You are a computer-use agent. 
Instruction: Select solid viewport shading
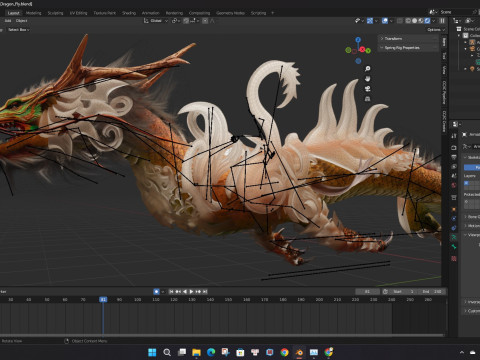click(x=414, y=21)
